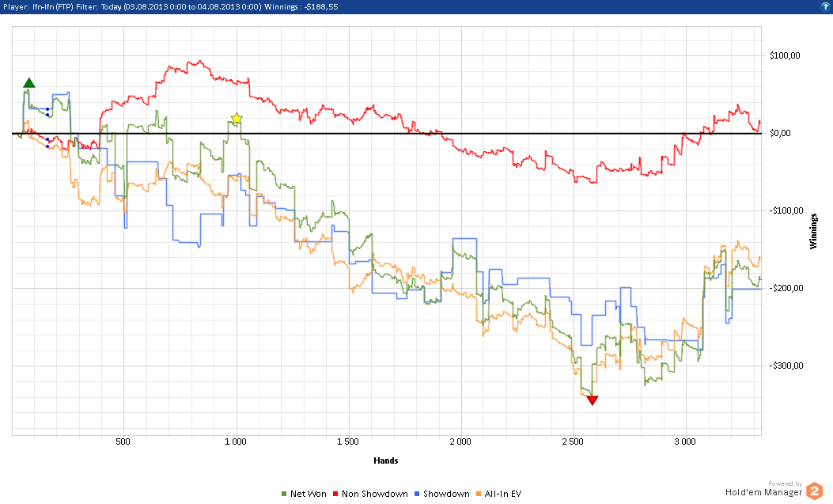Click the green Net Won legend square
833x504 pixels.
click(284, 494)
